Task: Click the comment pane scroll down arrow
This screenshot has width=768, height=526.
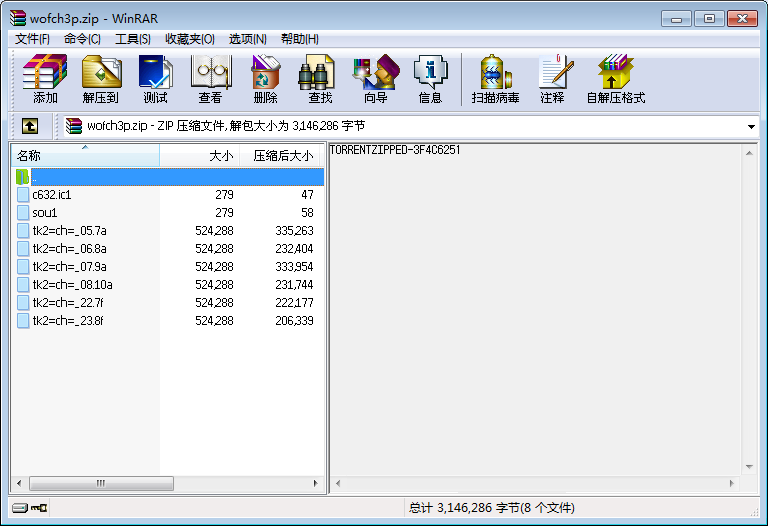Action: coord(749,467)
